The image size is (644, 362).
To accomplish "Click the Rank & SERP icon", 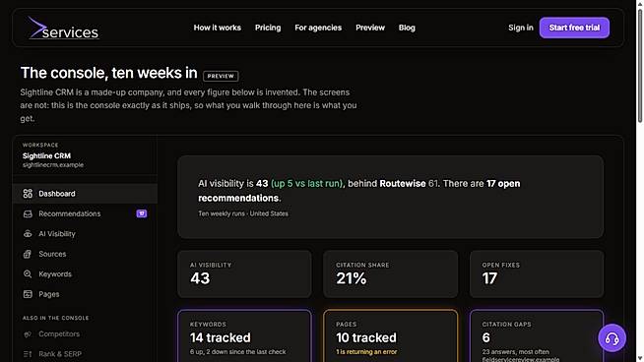I will (28, 354).
